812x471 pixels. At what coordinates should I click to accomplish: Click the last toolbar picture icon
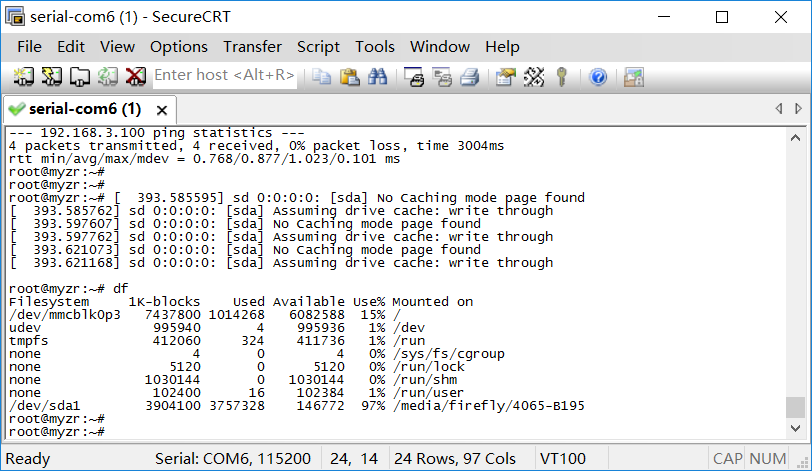pos(634,77)
